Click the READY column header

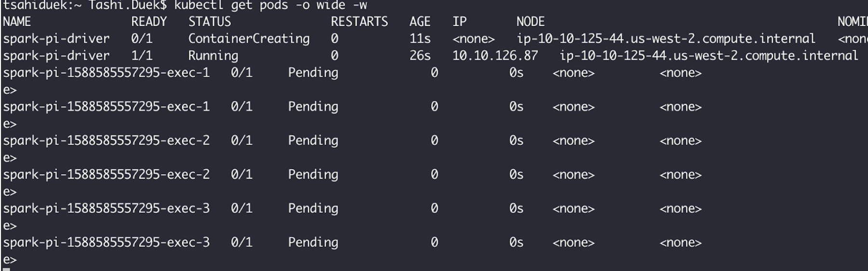click(149, 22)
